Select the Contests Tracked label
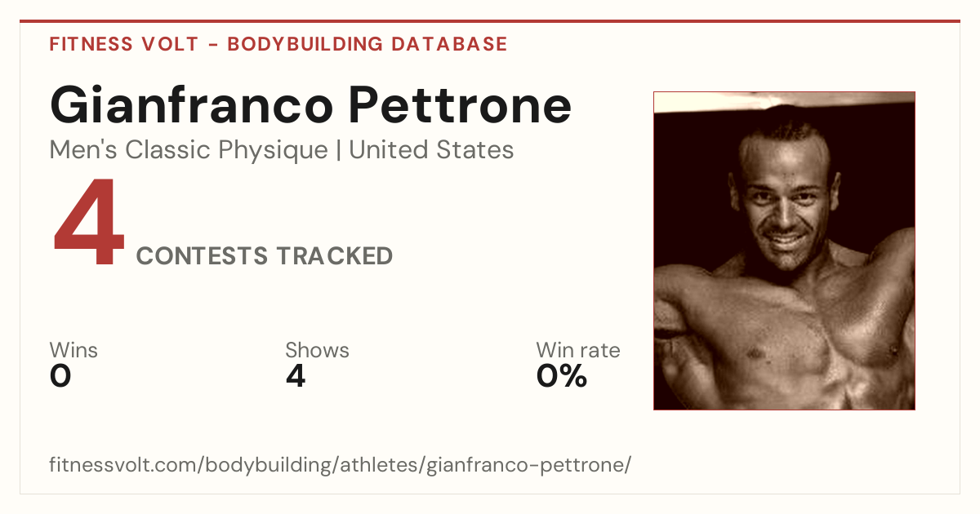This screenshot has width=980, height=514. coord(265,256)
